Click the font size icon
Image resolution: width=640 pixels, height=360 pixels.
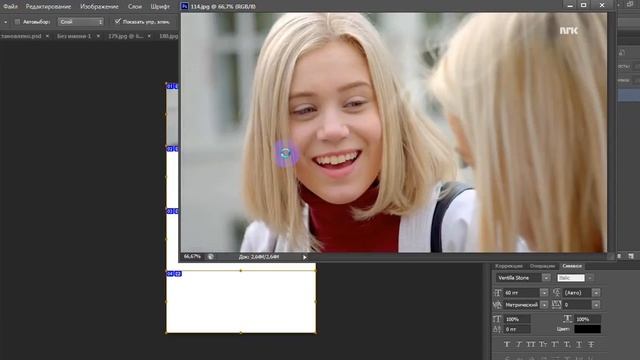(x=497, y=293)
